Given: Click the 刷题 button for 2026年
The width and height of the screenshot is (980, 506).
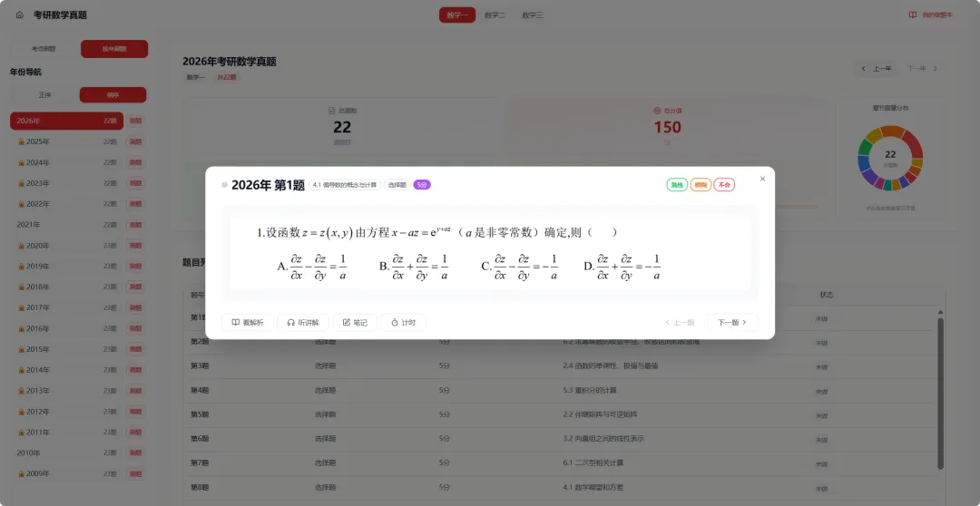Looking at the screenshot, I should click(x=135, y=121).
